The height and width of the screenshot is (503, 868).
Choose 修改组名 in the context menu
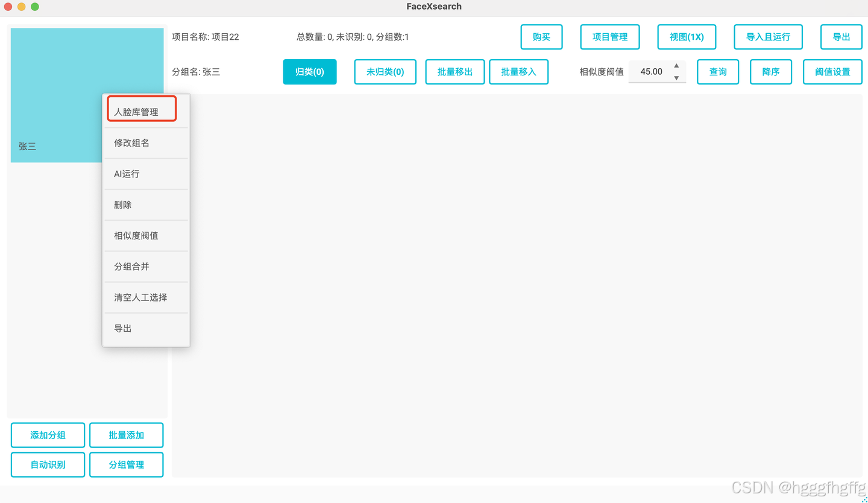pos(146,143)
